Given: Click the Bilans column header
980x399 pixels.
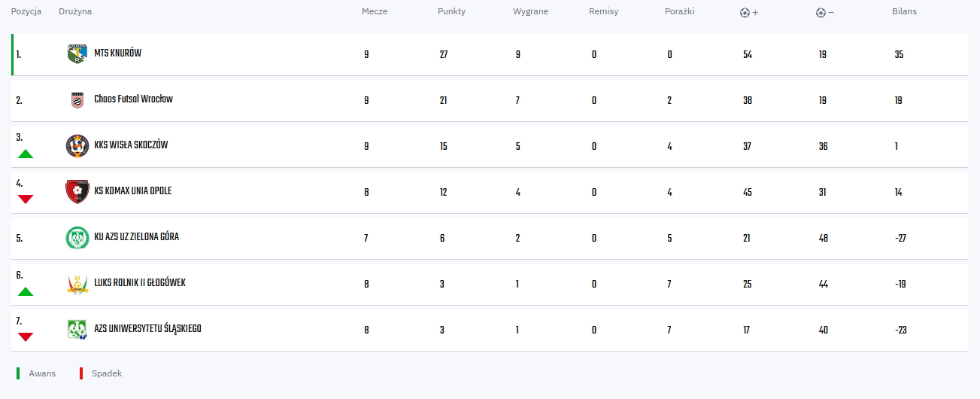Looking at the screenshot, I should [x=904, y=12].
